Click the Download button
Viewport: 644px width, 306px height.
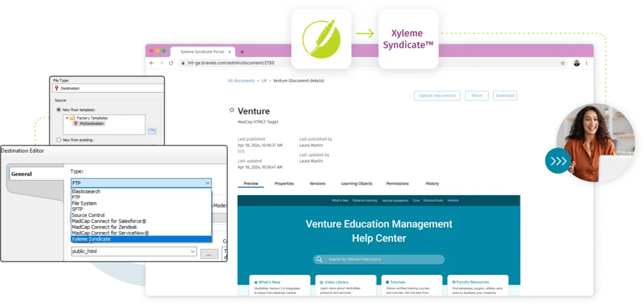point(505,96)
